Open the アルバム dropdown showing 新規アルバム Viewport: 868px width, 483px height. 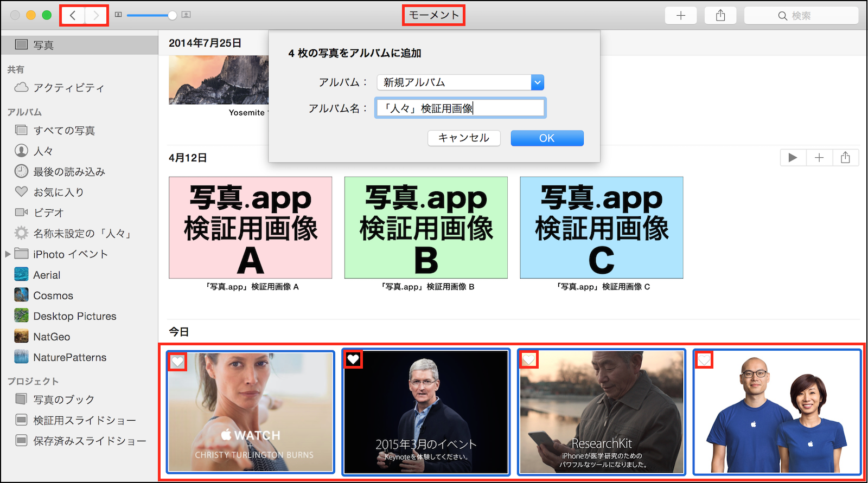pos(461,82)
